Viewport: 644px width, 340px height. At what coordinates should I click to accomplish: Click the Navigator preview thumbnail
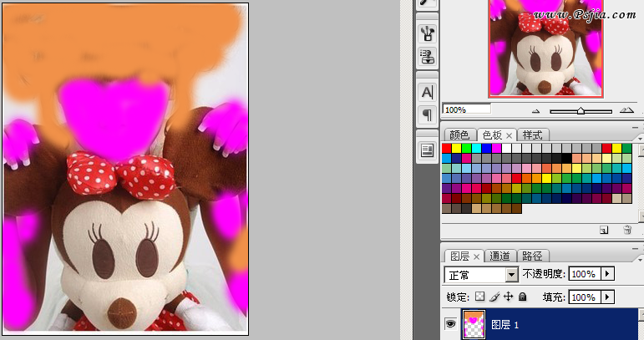[545, 48]
